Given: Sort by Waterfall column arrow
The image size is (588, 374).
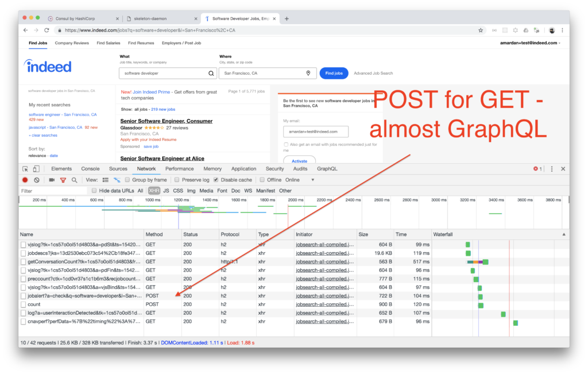Looking at the screenshot, I should 564,234.
